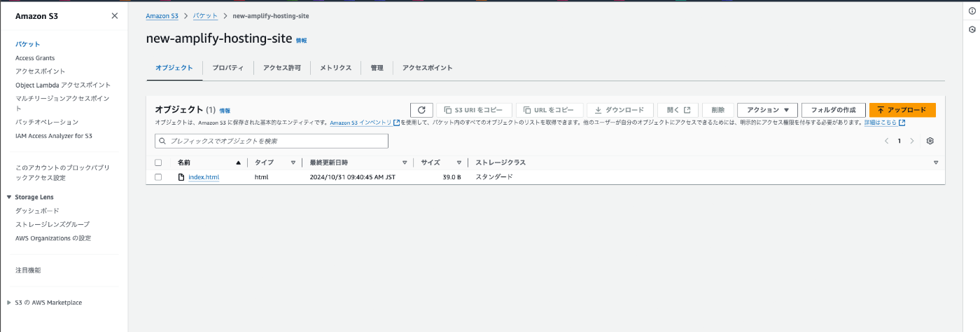
Task: Click the html type cell
Action: pyautogui.click(x=261, y=177)
